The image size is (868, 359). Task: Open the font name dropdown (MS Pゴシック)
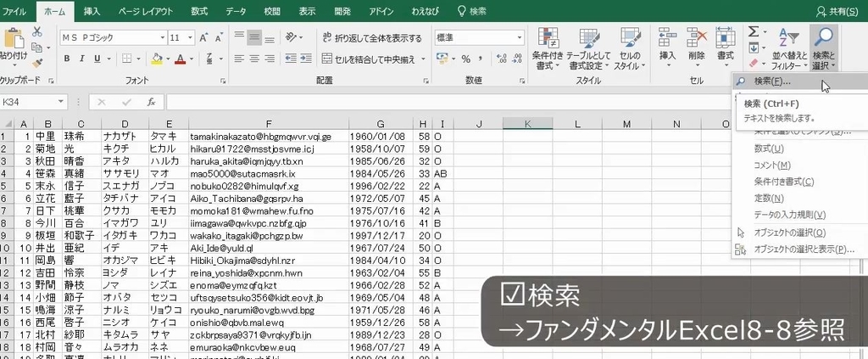[163, 37]
